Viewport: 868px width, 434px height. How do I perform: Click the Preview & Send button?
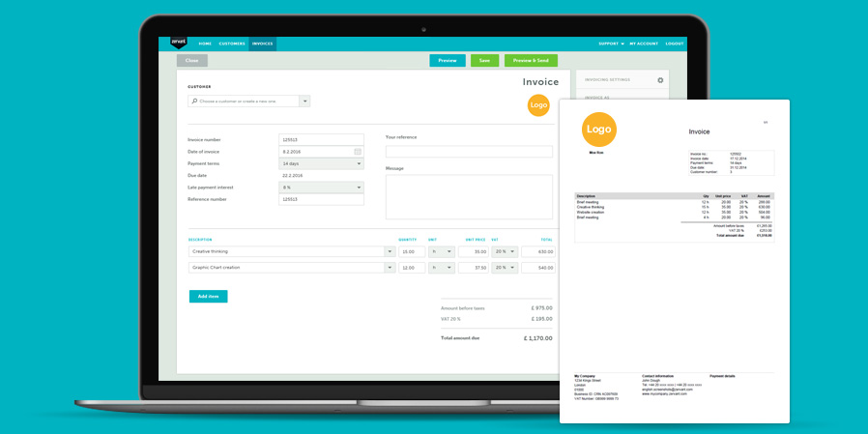(x=531, y=60)
